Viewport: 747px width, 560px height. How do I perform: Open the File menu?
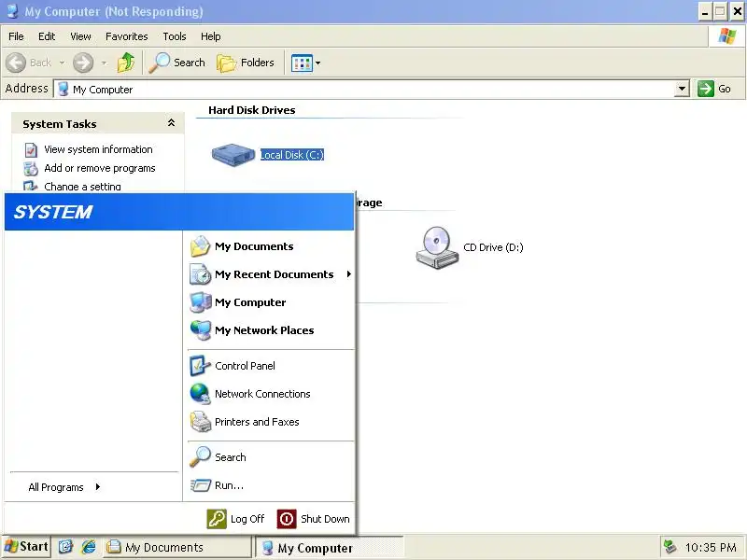(x=16, y=36)
